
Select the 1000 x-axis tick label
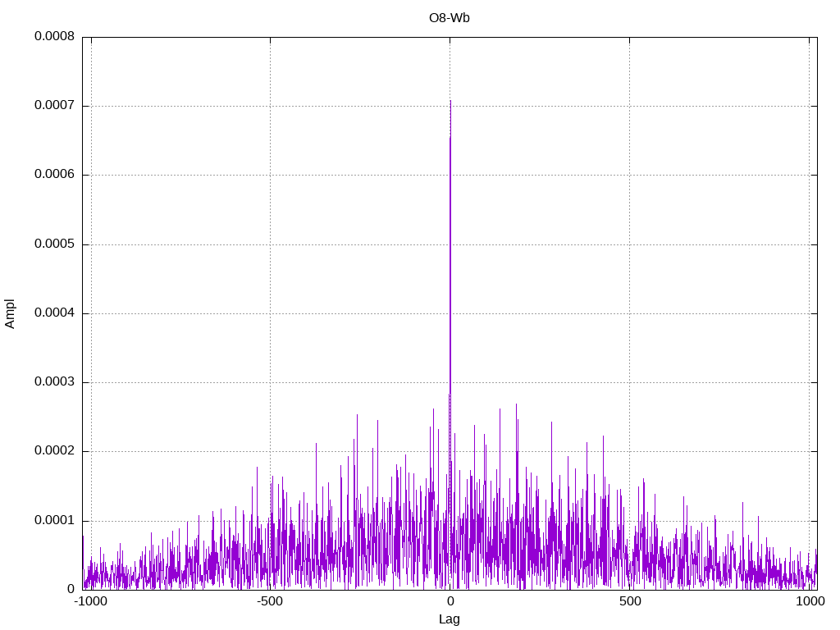point(810,601)
